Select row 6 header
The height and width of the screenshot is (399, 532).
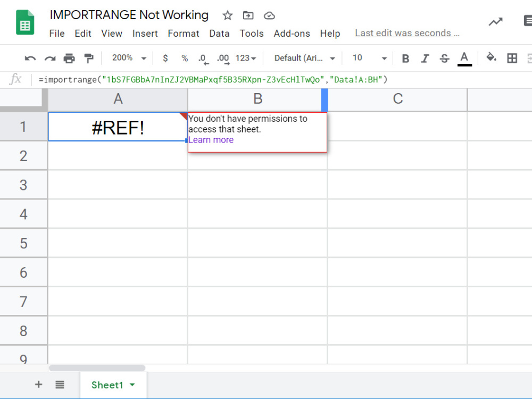(x=23, y=272)
